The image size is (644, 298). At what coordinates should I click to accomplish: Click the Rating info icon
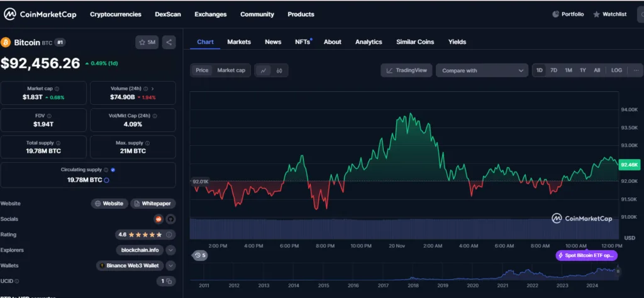169,235
